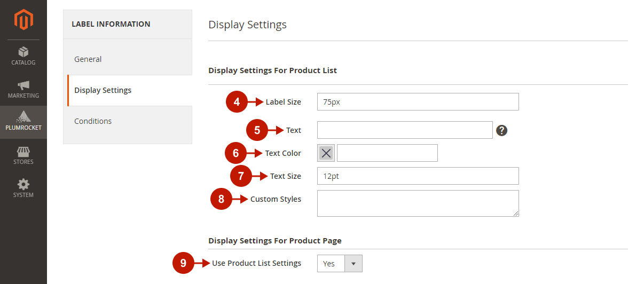Click the Text Color swatch box
The image size is (644, 284).
pyautogui.click(x=326, y=153)
